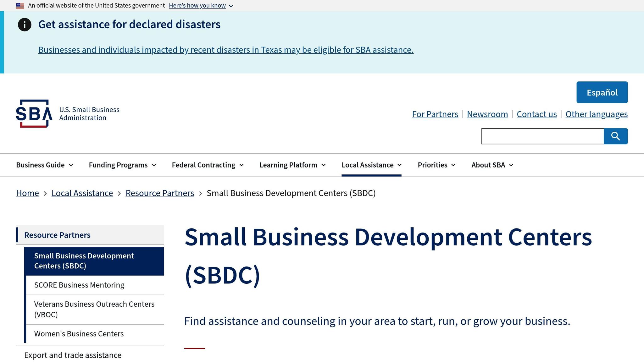Click the info icon in disaster banner
644x362 pixels.
25,25
